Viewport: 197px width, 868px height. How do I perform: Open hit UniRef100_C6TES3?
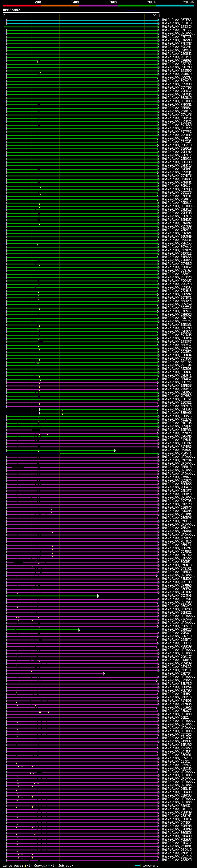click(176, 20)
